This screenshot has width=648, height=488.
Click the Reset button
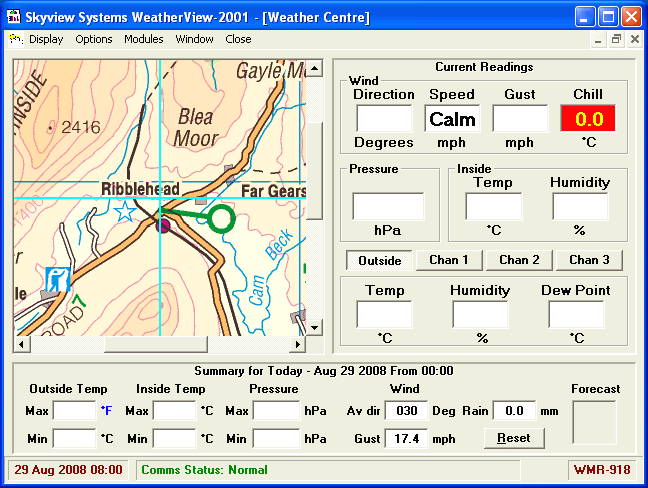514,438
